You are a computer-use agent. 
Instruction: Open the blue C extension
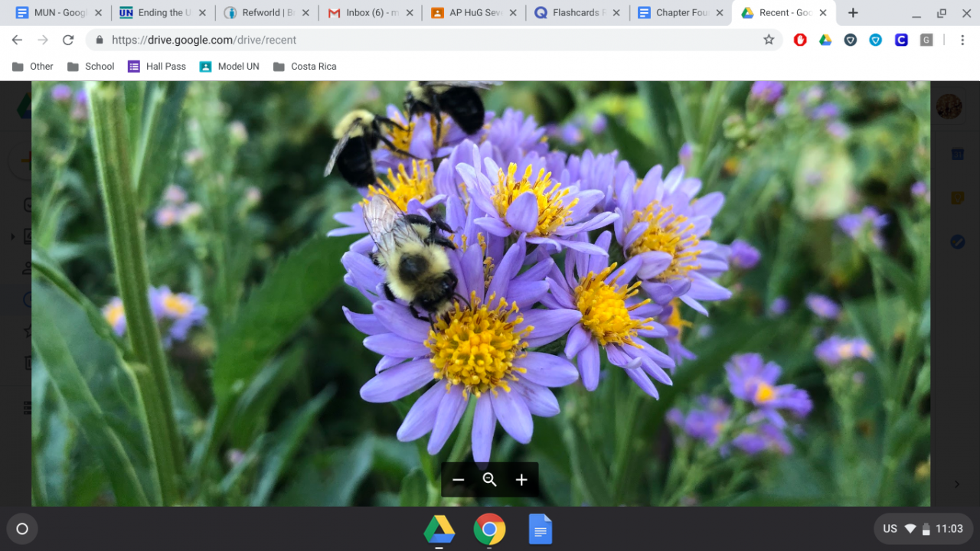tap(901, 40)
